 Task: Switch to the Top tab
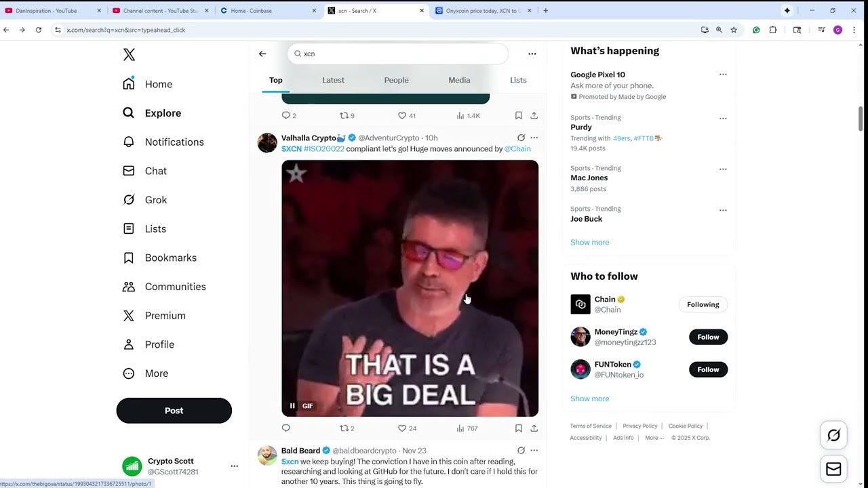point(276,80)
